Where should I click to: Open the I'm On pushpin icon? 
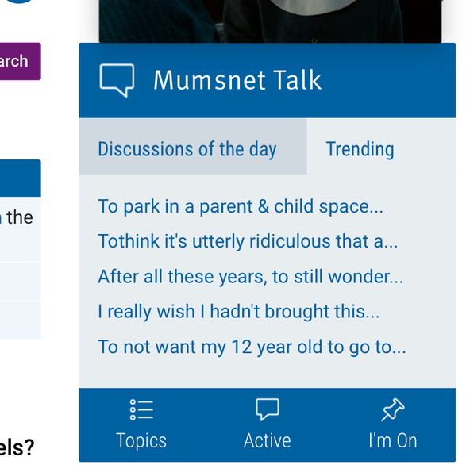[x=393, y=409]
